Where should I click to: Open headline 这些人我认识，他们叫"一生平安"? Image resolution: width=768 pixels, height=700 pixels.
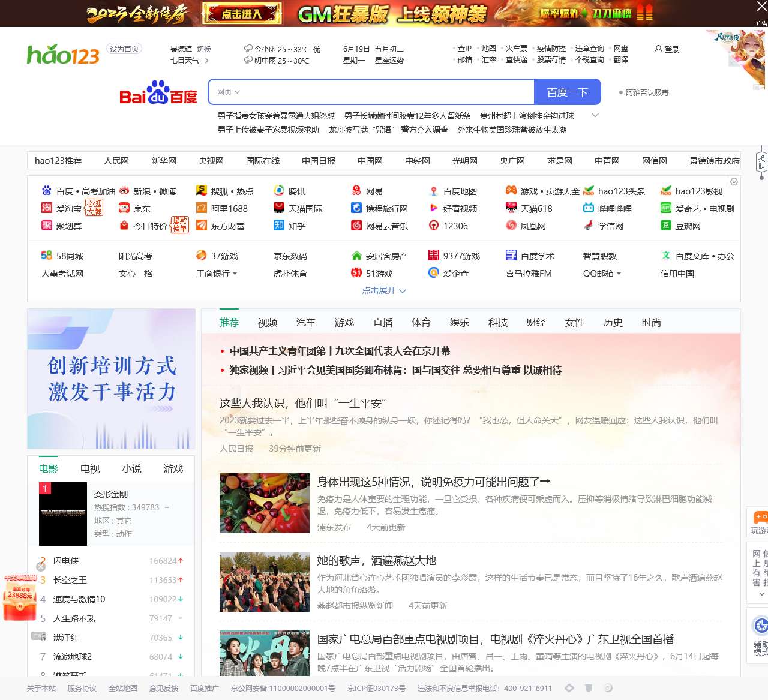[x=302, y=403]
